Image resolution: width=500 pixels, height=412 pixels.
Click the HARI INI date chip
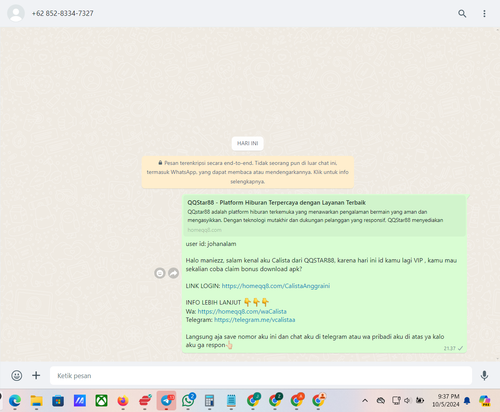point(247,143)
